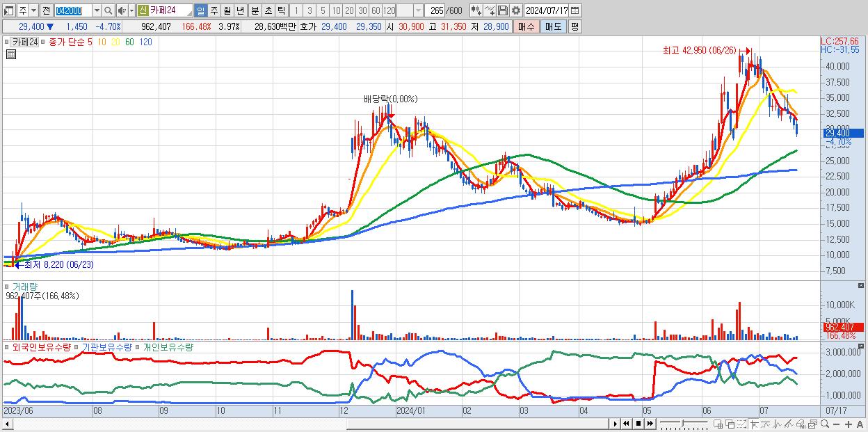This screenshot has width=868, height=432.
Task: Select the 월 monthly period tab
Action: tap(227, 10)
